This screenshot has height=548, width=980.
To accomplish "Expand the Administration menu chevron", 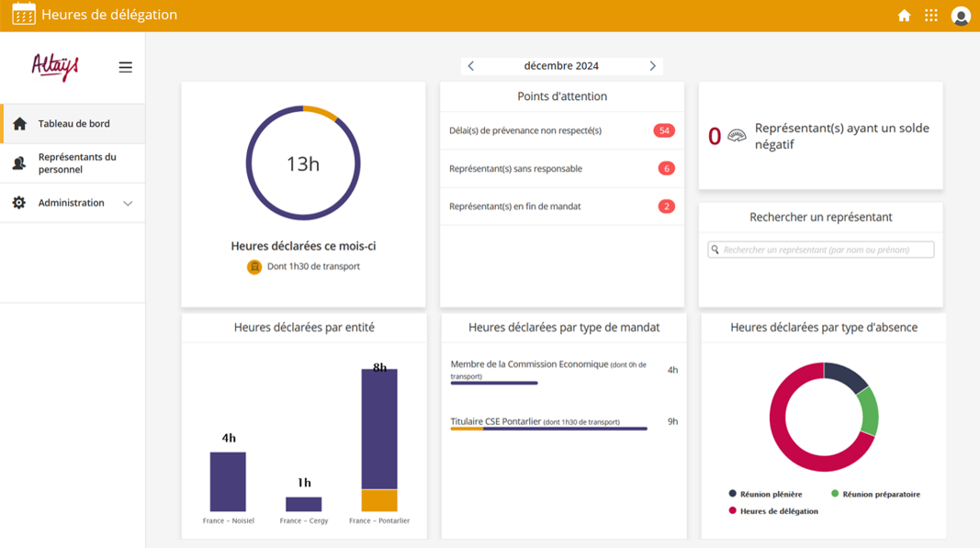I will (x=128, y=203).
